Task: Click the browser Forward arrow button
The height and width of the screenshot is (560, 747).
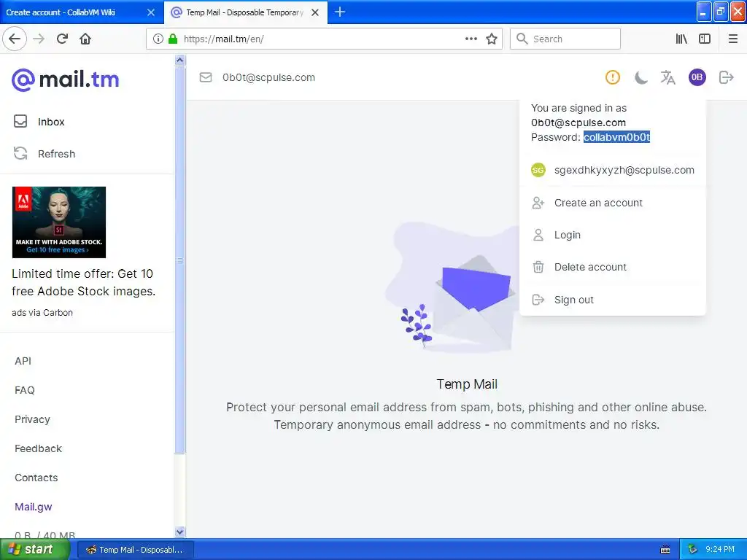Action: point(39,39)
